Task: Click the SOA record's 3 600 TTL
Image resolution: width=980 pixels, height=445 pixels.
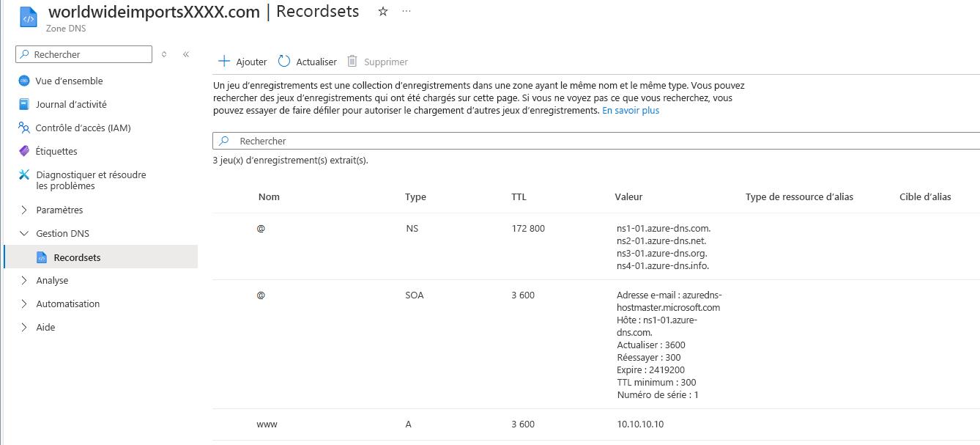Action: (x=523, y=295)
